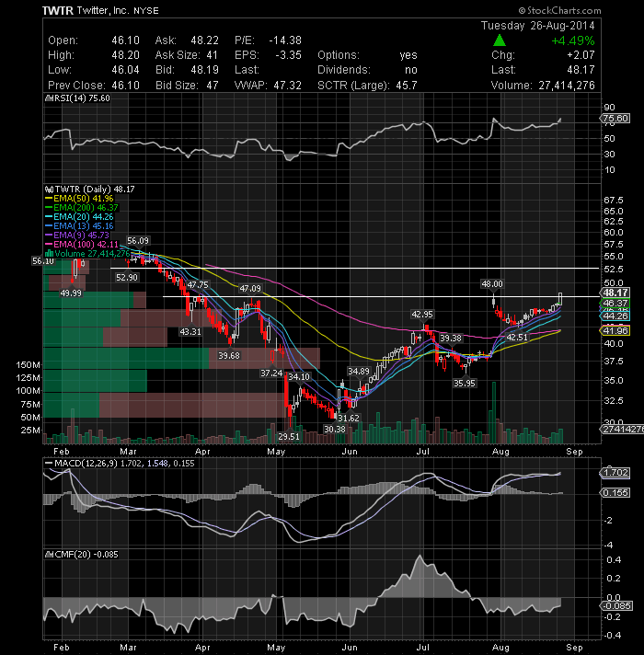Click the 52.90 price label near March
The width and height of the screenshot is (644, 655).
pyautogui.click(x=127, y=278)
